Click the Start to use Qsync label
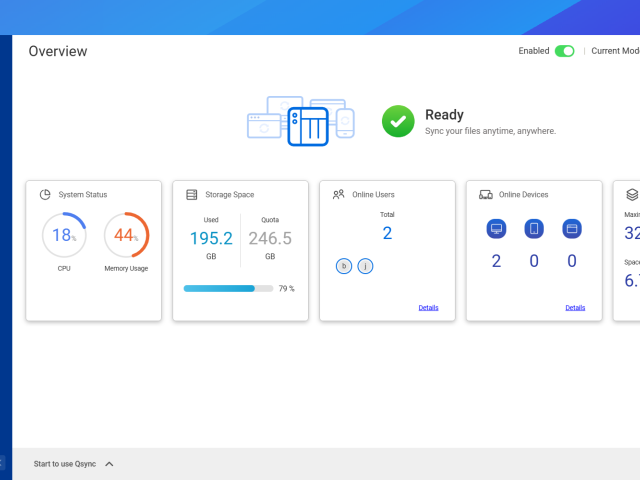This screenshot has height=480, width=640. [x=64, y=464]
